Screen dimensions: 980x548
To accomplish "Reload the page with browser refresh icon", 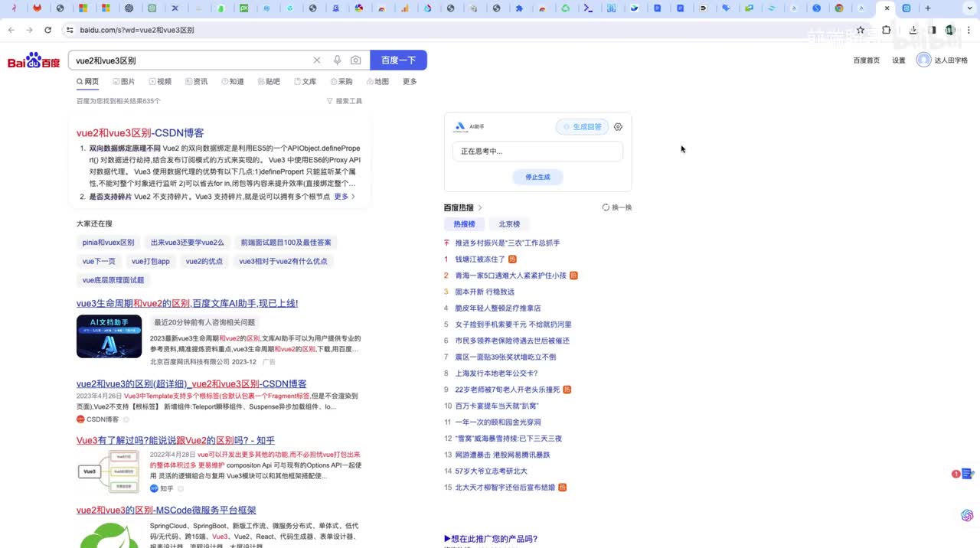I will tap(47, 30).
